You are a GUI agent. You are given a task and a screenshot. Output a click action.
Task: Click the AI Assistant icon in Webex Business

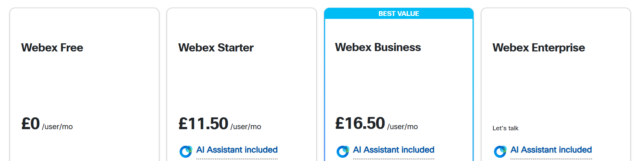point(343,151)
